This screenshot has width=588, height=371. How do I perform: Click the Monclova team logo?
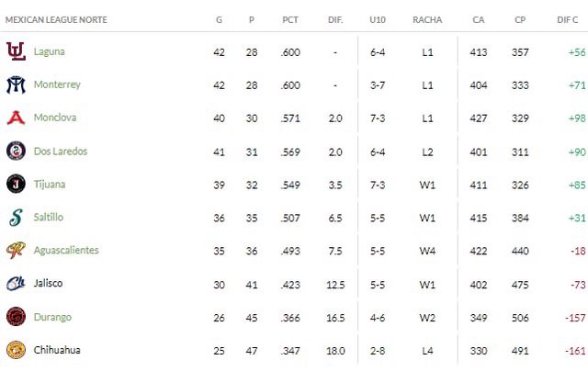(x=16, y=118)
